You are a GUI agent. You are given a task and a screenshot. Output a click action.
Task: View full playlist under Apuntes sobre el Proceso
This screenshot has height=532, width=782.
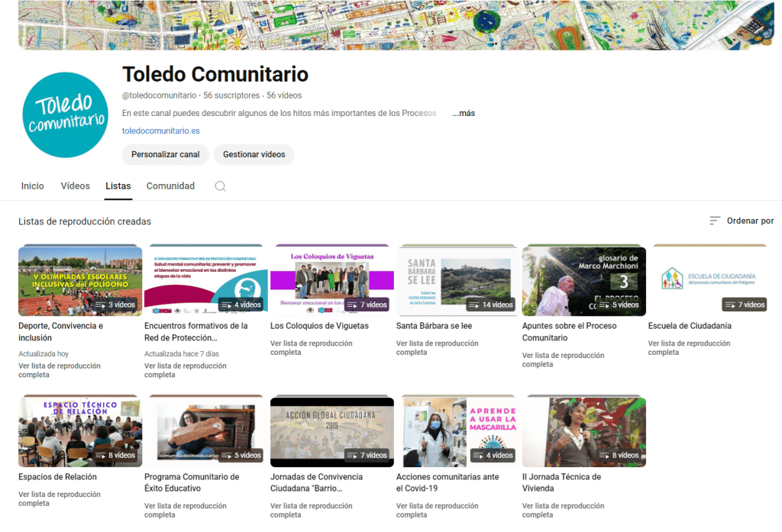(563, 360)
